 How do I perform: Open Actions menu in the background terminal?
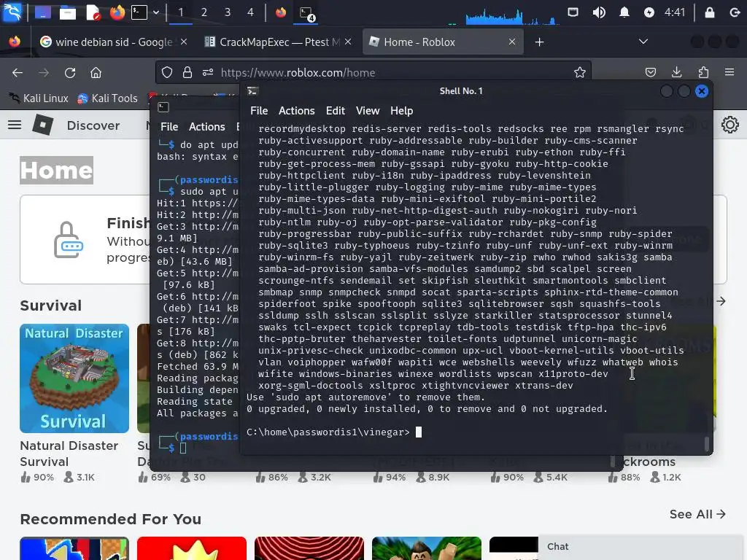tap(206, 127)
